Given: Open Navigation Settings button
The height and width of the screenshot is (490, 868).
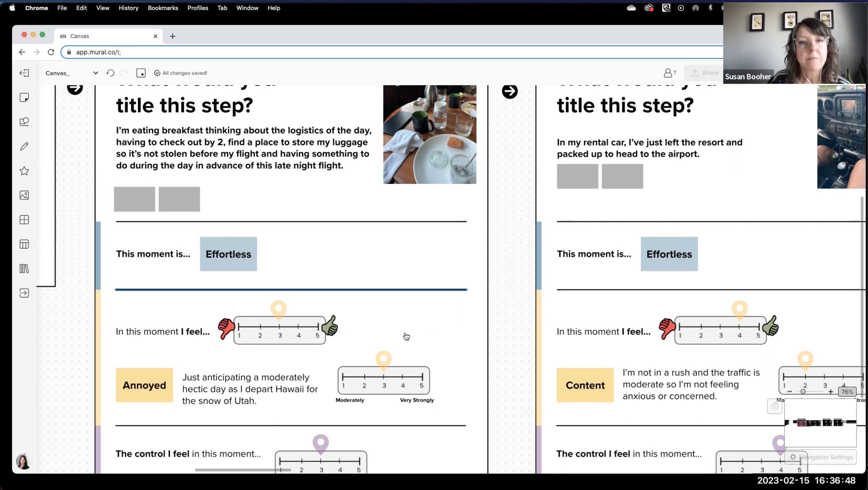Looking at the screenshot, I should coord(820,457).
